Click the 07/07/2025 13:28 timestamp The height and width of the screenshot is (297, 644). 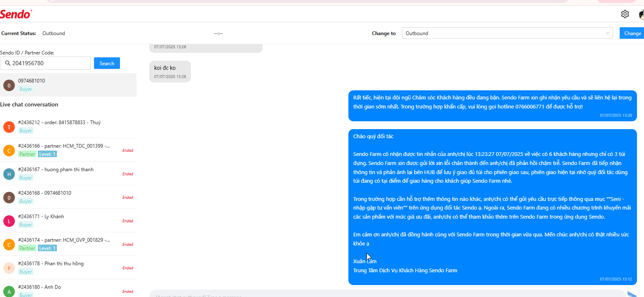pos(616,115)
